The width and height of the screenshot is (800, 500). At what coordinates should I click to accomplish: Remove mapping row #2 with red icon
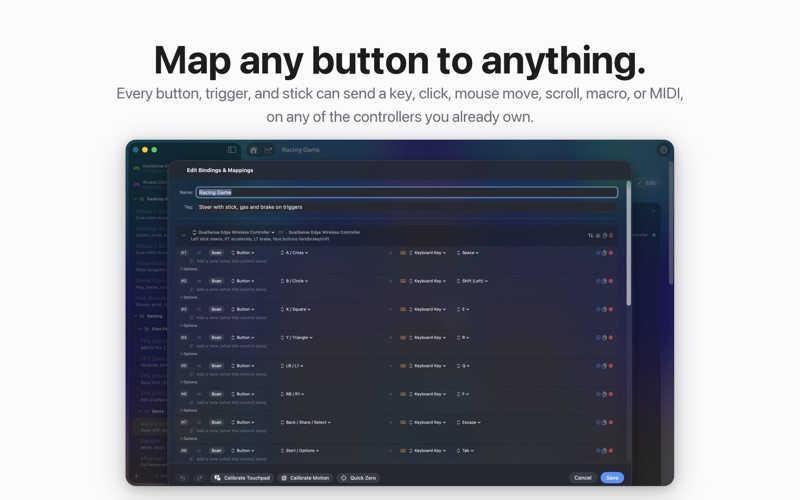tap(611, 281)
